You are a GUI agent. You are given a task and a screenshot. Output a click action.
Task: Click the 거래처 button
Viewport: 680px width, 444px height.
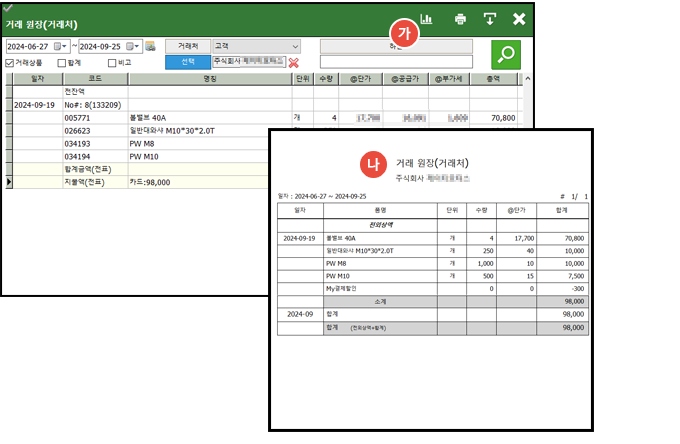pos(187,46)
